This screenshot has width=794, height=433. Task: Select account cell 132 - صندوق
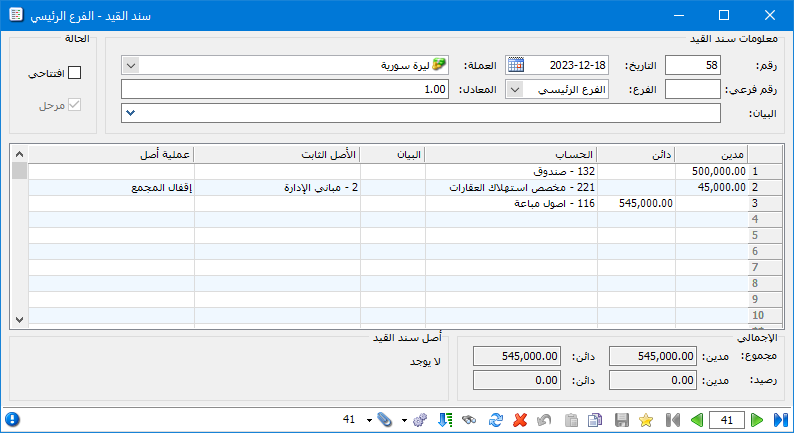(511, 172)
